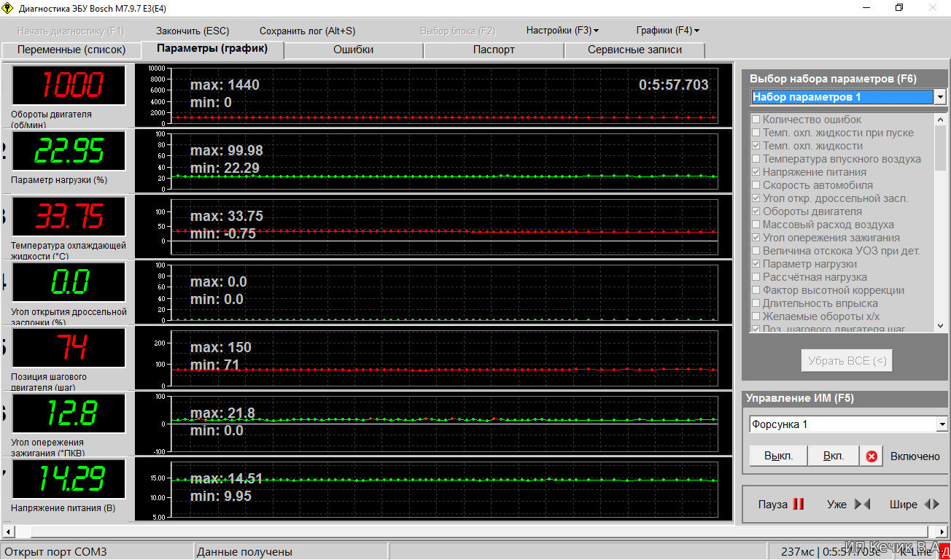The height and width of the screenshot is (560, 951).
Task: Enable Желаемые обороты х/х checkbox
Action: 756,316
